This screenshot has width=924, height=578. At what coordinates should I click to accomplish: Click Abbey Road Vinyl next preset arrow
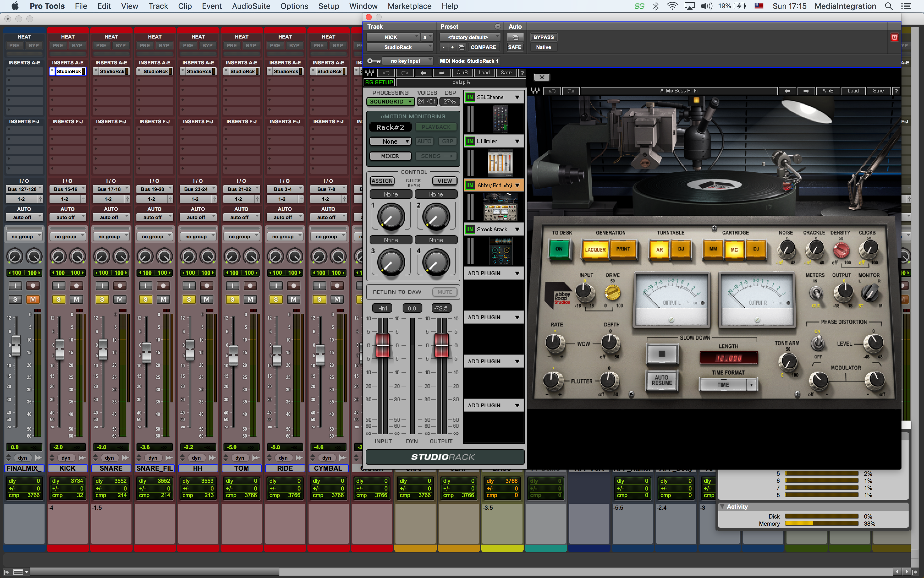click(x=806, y=91)
